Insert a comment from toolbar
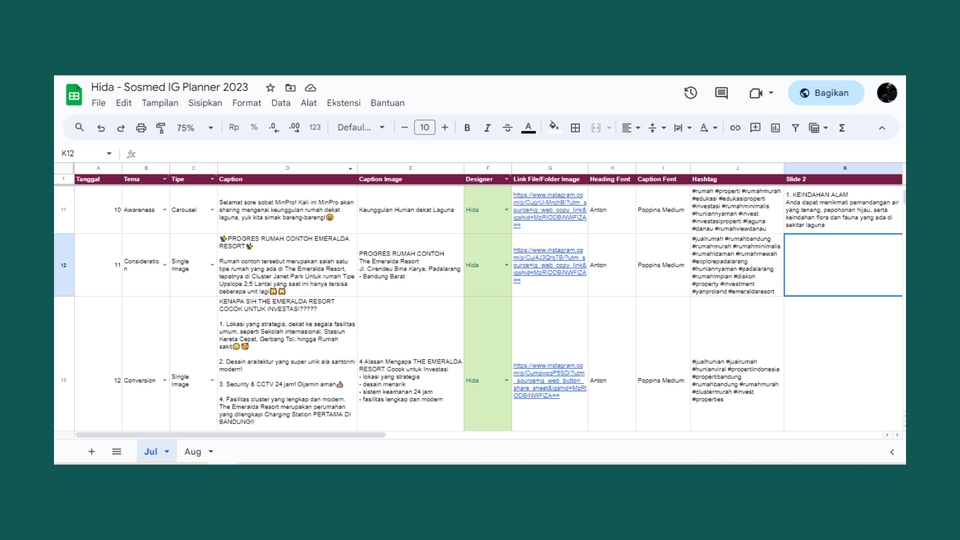This screenshot has height=540, width=960. 756,128
